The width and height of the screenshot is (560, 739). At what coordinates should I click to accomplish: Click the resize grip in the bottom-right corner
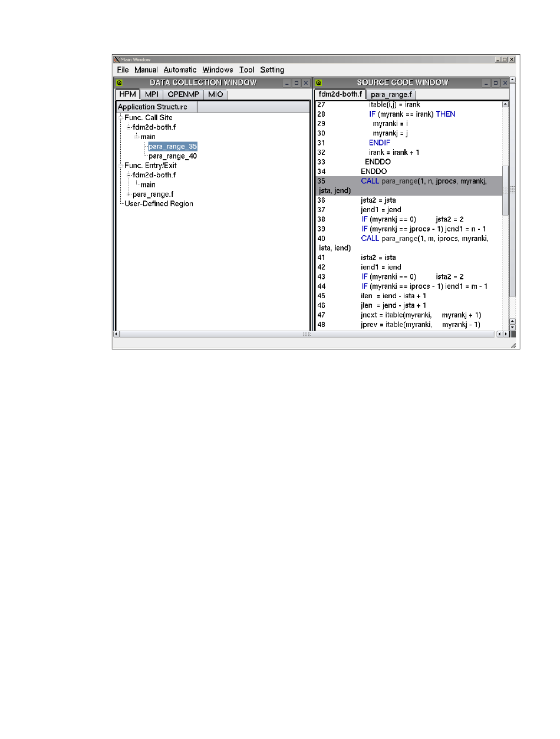click(513, 346)
